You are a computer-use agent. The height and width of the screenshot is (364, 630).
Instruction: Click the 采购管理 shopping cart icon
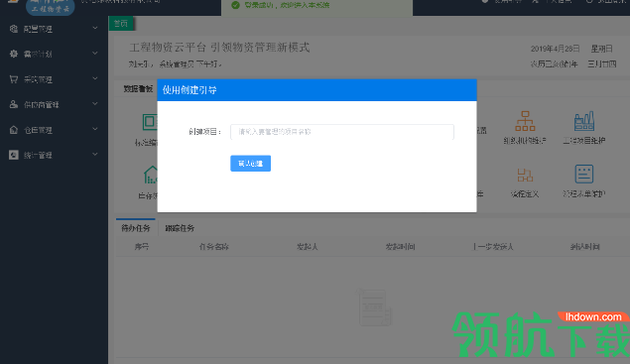[x=14, y=79]
